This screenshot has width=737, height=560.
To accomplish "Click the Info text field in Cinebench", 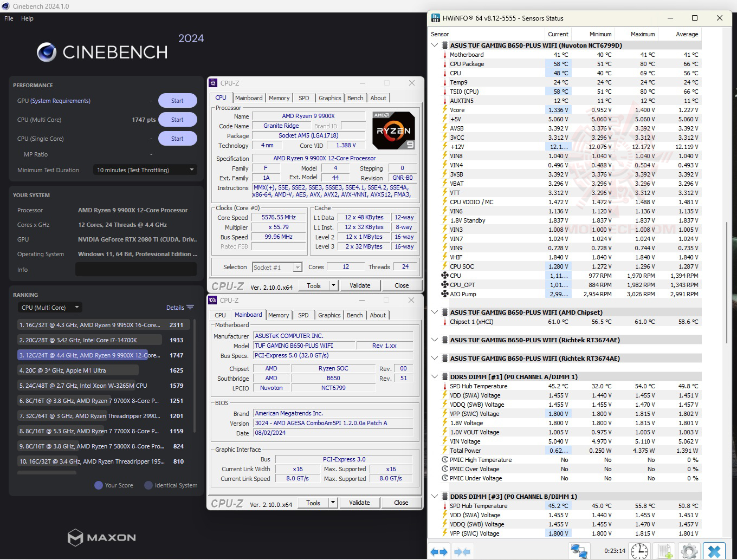I will click(x=135, y=270).
